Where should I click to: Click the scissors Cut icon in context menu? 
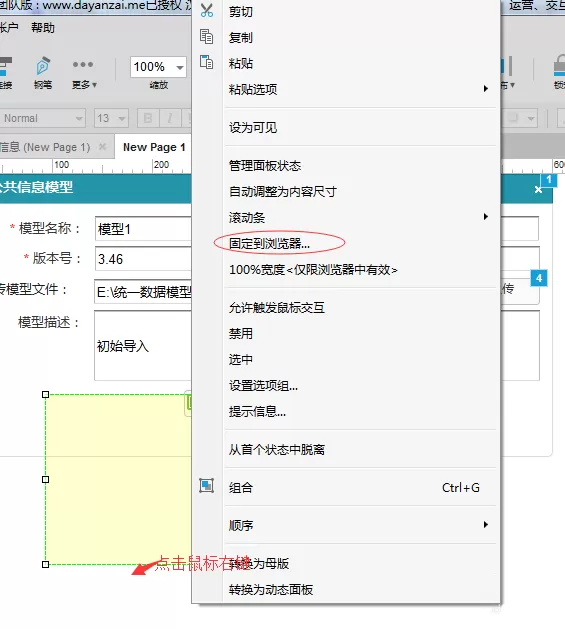pos(207,11)
